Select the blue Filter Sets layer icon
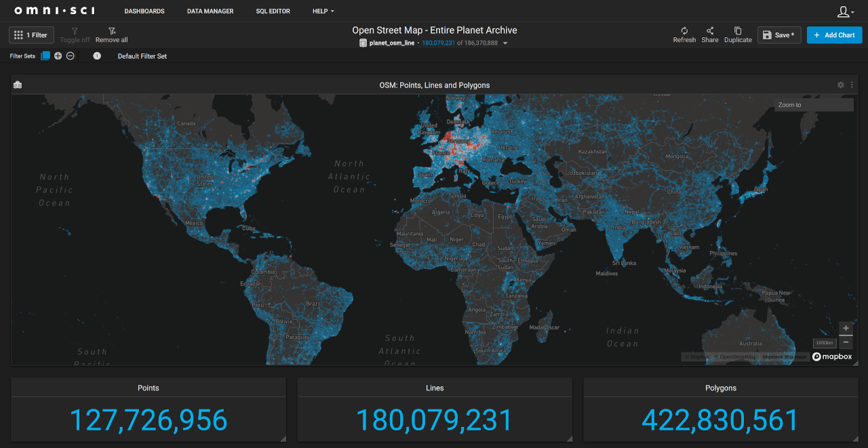The image size is (868, 448). [x=45, y=56]
